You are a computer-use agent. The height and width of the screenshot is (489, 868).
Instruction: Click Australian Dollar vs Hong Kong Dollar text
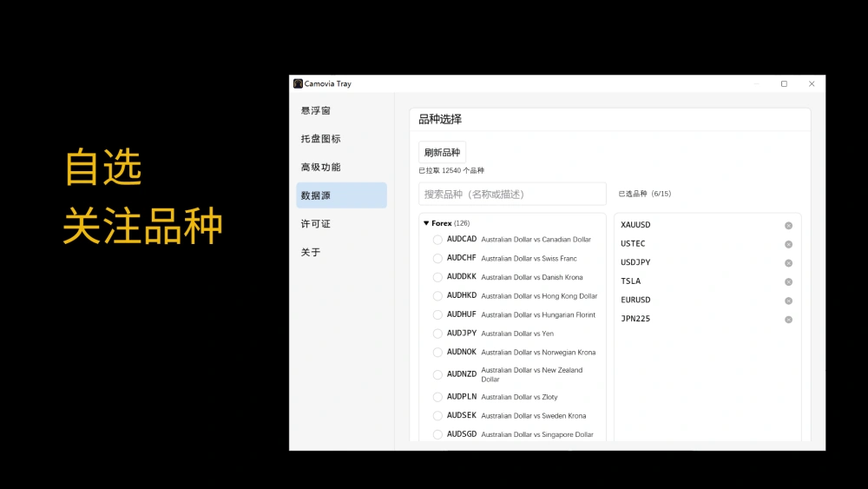[539, 296]
